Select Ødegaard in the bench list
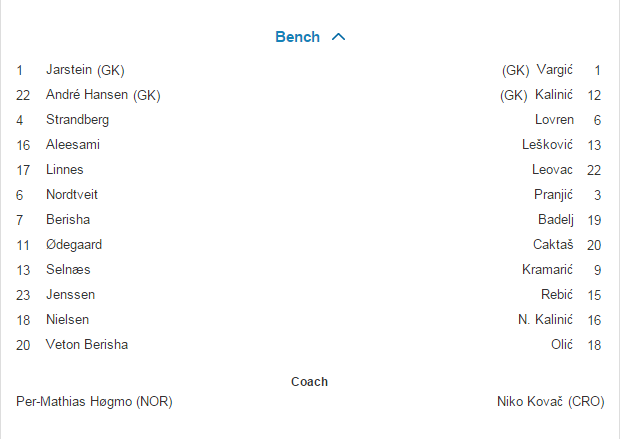Viewport: 620px width, 439px height. pos(74,245)
